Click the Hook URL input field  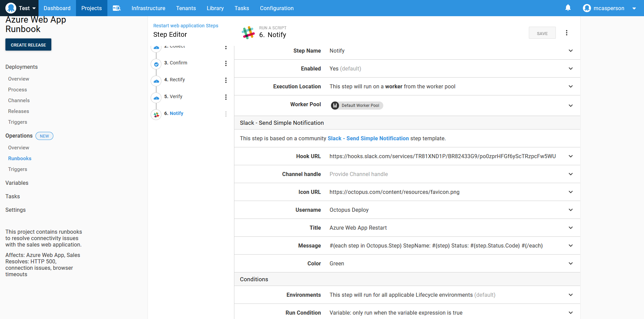pos(442,156)
